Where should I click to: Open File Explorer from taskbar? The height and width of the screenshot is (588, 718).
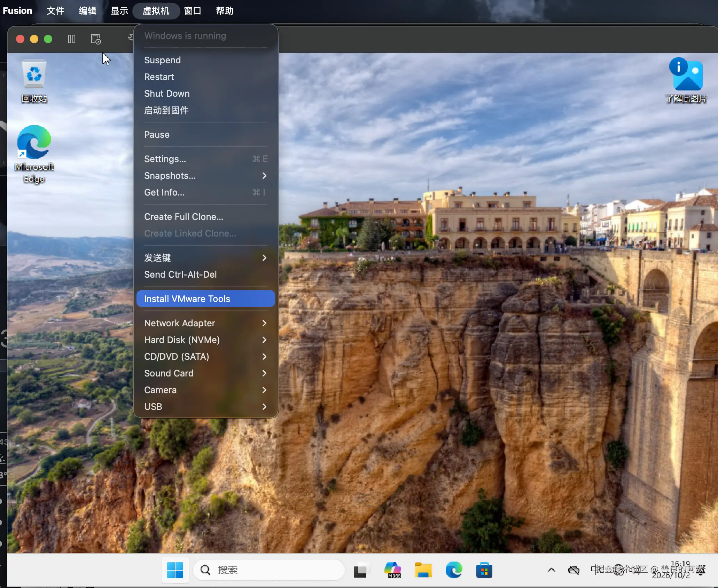(x=423, y=571)
